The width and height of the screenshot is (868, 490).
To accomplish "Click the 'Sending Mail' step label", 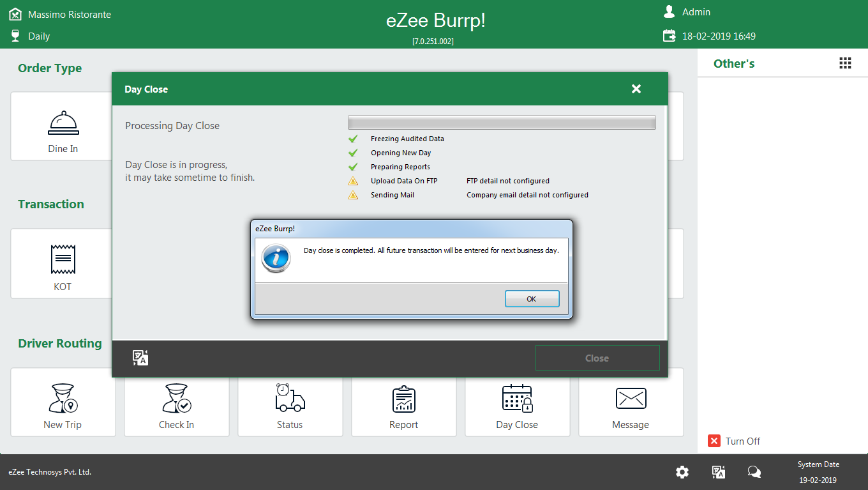I will pyautogui.click(x=393, y=195).
